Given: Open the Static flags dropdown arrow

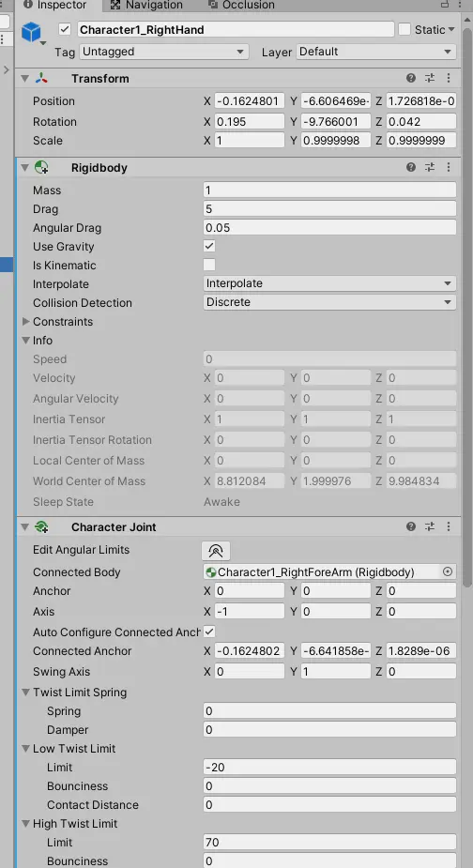Looking at the screenshot, I should pyautogui.click(x=451, y=29).
